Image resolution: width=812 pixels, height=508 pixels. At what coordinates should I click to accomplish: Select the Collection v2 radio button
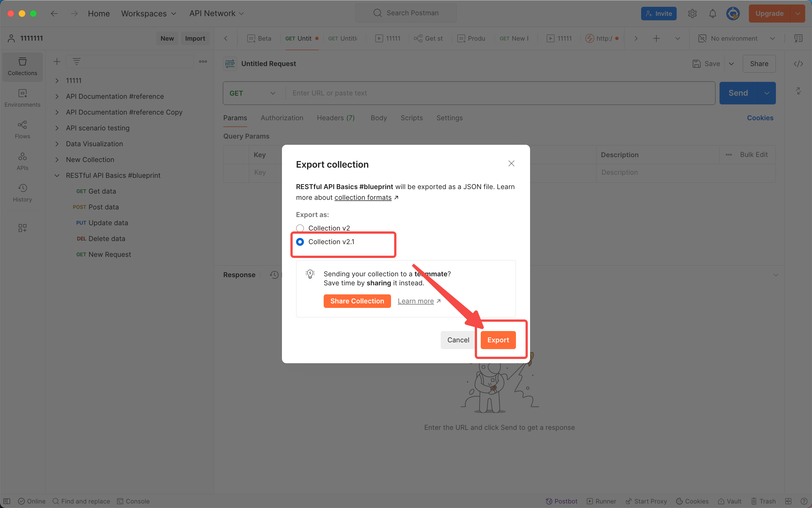click(300, 228)
